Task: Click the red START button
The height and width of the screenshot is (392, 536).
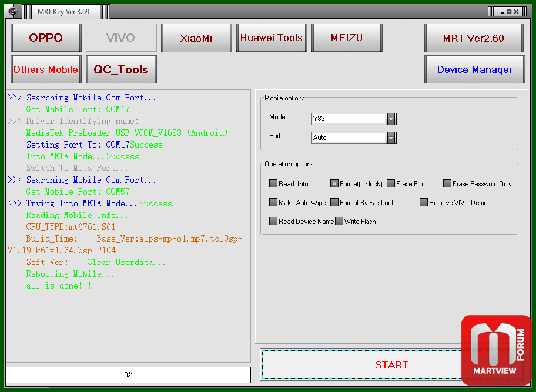Action: click(x=391, y=364)
